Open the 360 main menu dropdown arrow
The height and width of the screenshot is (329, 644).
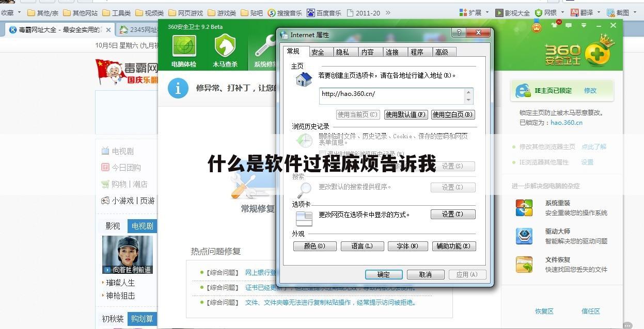(x=584, y=25)
